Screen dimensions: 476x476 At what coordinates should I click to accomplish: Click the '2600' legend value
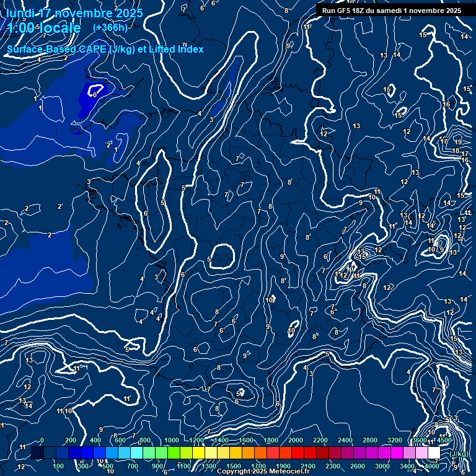[x=358, y=466]
